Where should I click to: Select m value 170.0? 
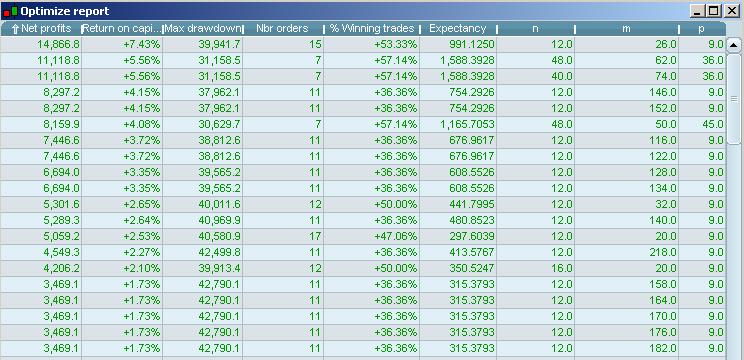pyautogui.click(x=663, y=316)
